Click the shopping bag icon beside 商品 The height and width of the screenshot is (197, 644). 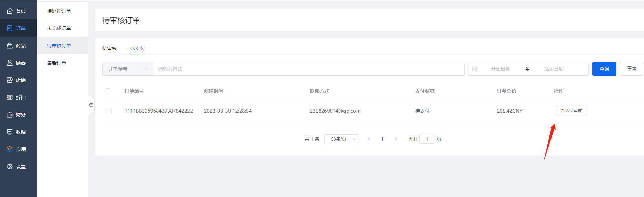pos(10,46)
